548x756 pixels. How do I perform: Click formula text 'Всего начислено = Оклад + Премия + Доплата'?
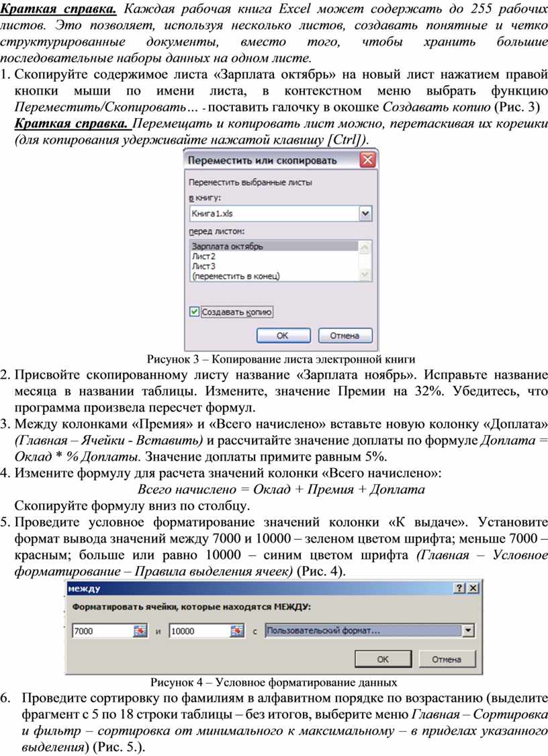281,489
